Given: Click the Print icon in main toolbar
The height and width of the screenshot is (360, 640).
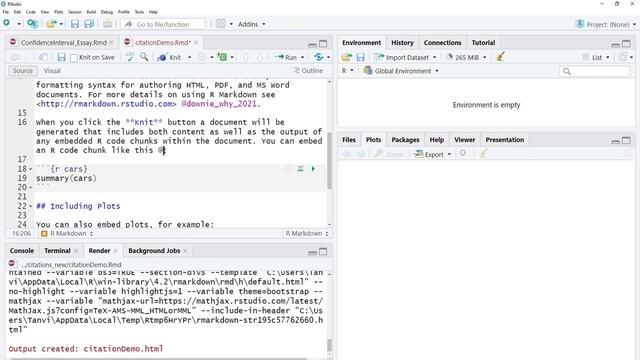Looking at the screenshot, I should click(x=107, y=24).
